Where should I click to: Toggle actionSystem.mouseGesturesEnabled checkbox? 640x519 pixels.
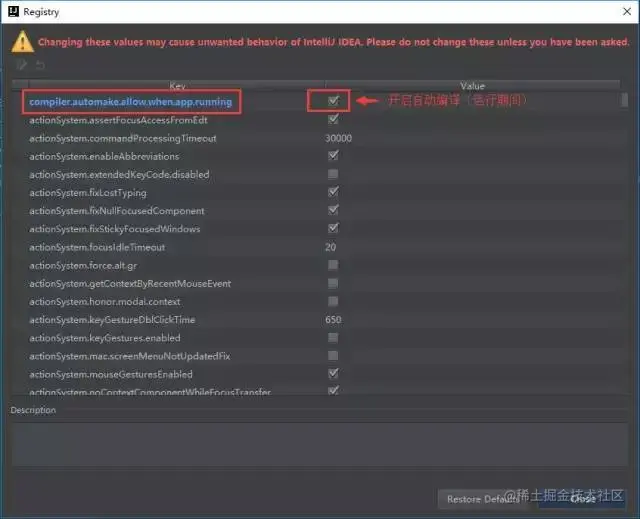click(x=333, y=373)
